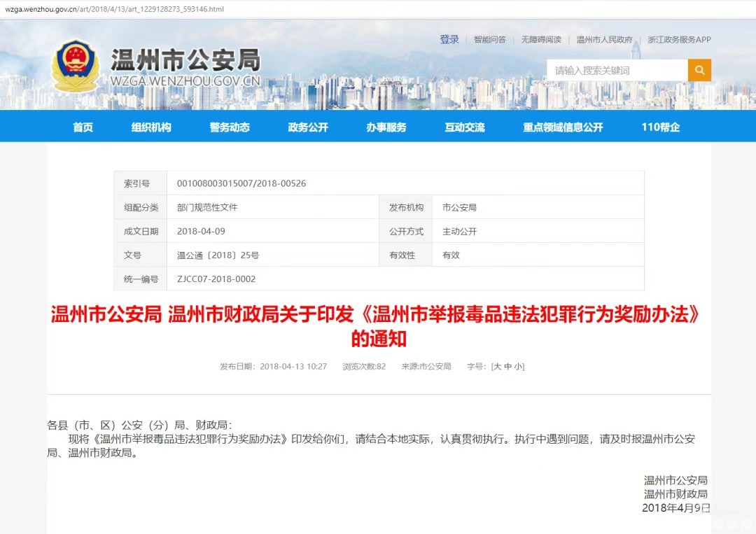The image size is (756, 534).
Task: Open the 智能问答 link
Action: 490,39
